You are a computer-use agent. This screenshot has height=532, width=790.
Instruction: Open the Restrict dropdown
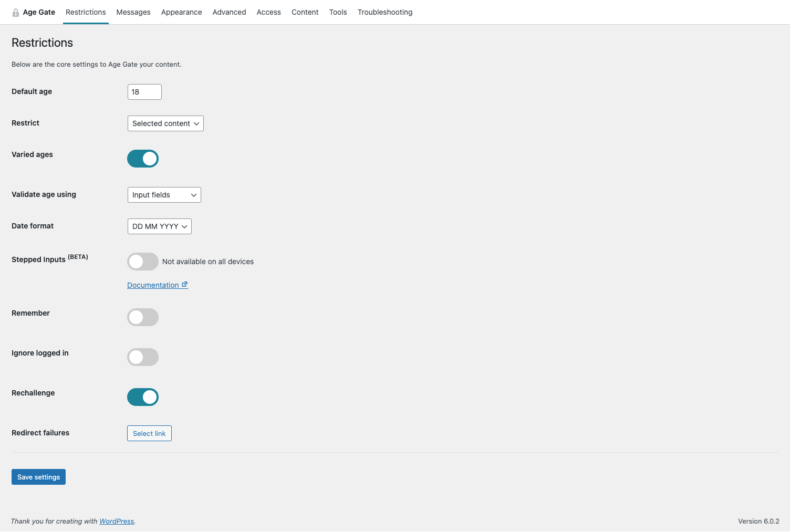(x=165, y=123)
